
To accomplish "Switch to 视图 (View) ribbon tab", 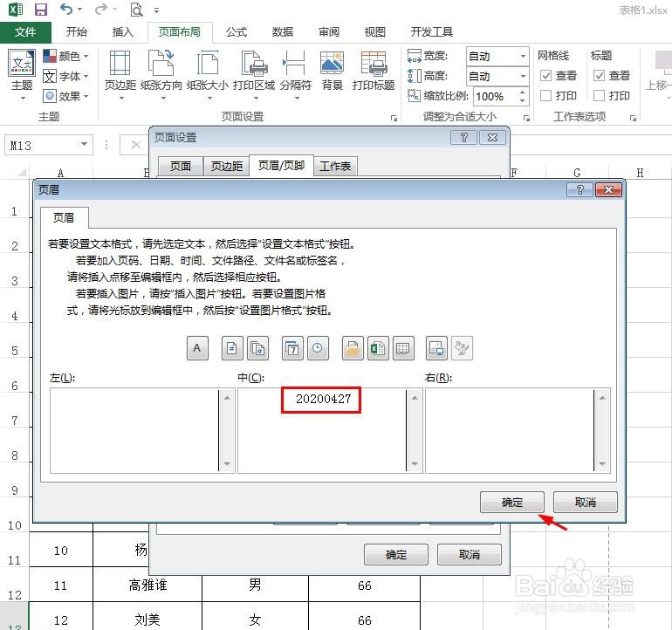I will point(375,32).
